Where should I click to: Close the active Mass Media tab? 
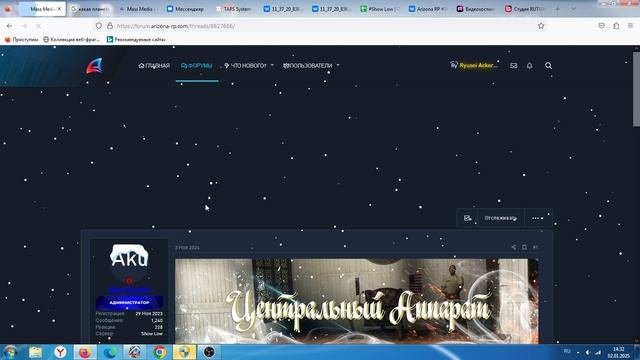coord(59,9)
